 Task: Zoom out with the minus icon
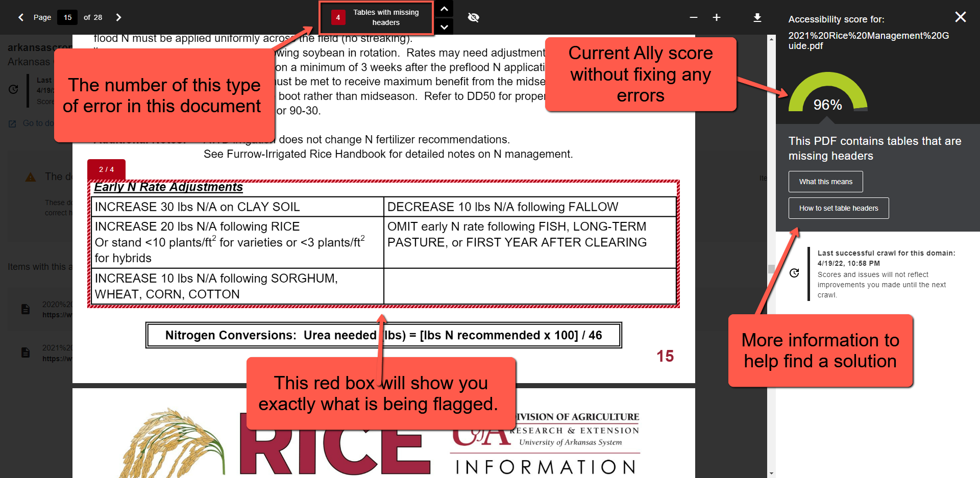pyautogui.click(x=693, y=17)
